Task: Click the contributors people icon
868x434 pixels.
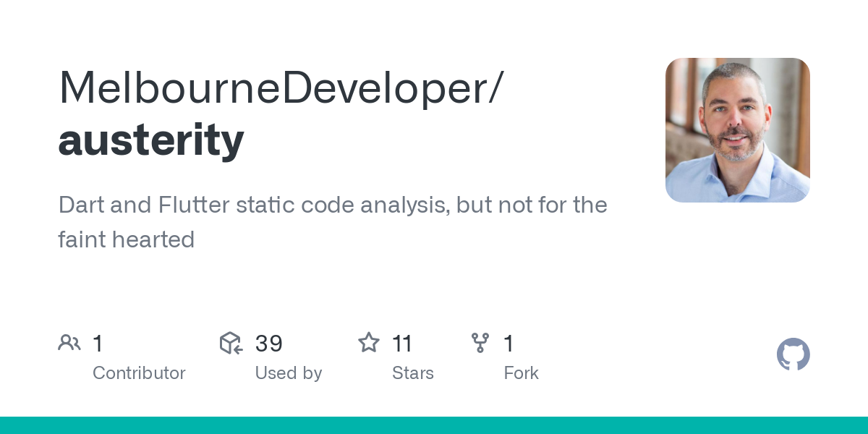Action: coord(69,343)
